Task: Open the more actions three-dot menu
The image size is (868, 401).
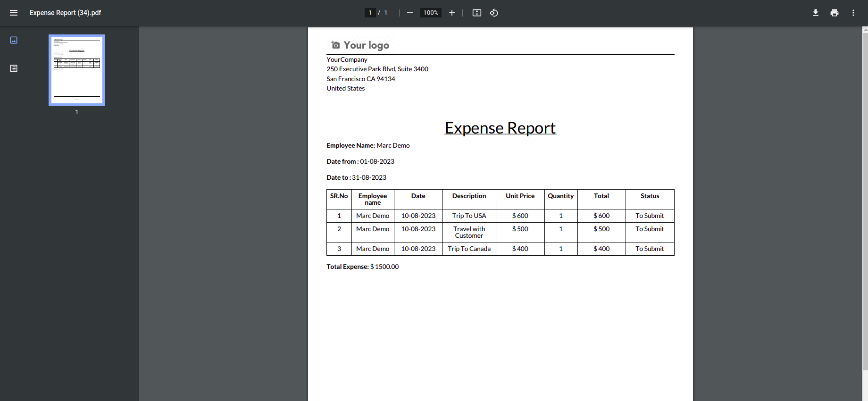Action: (x=853, y=13)
